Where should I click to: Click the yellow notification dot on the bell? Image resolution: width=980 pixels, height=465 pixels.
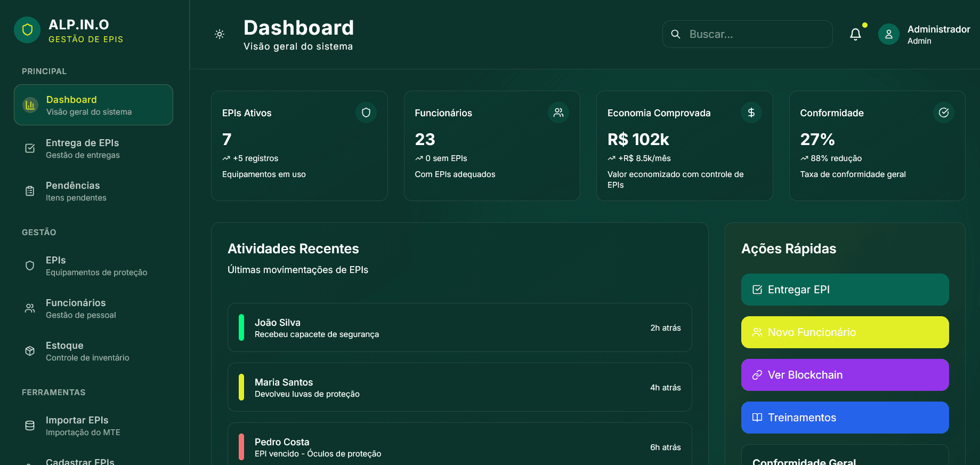(865, 25)
